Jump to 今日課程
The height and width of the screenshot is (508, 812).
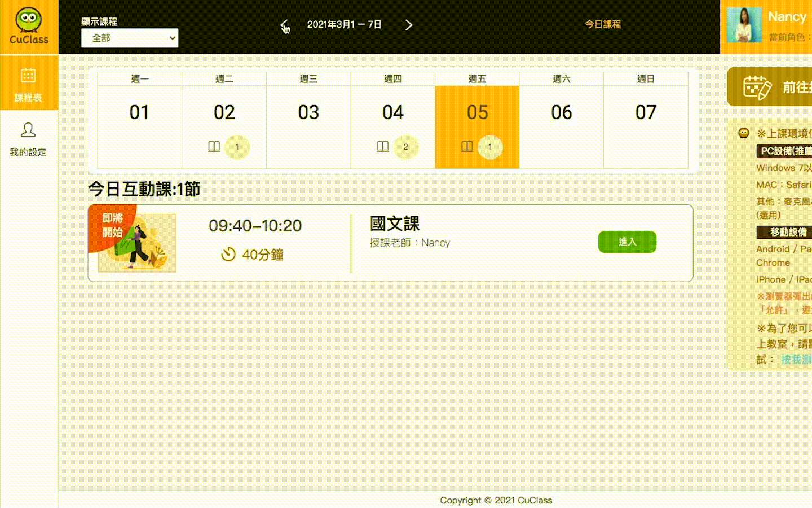point(603,24)
